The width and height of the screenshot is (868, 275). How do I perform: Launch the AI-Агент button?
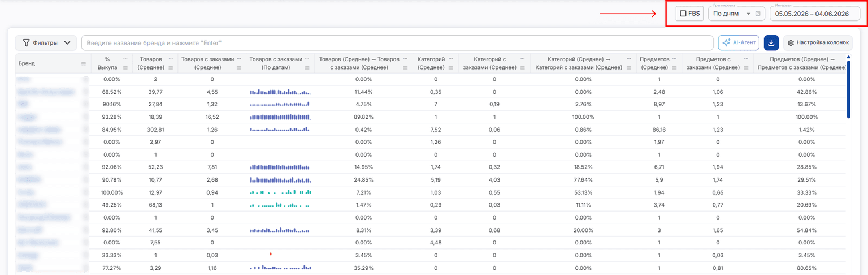(x=739, y=43)
